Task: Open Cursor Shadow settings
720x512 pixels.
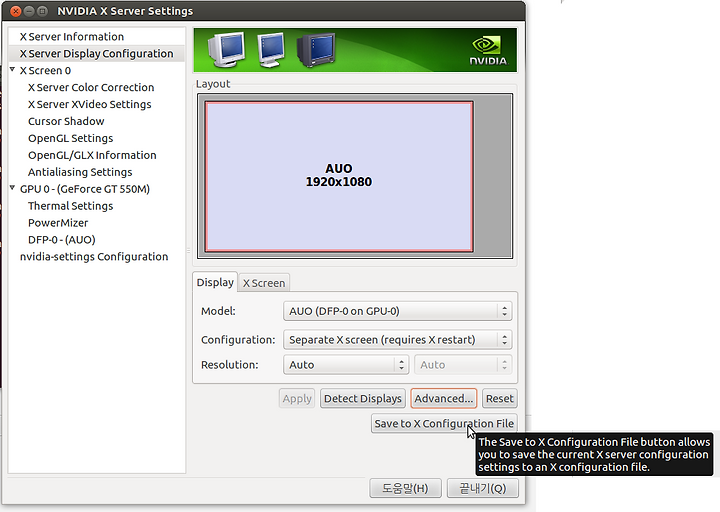Action: (x=66, y=122)
